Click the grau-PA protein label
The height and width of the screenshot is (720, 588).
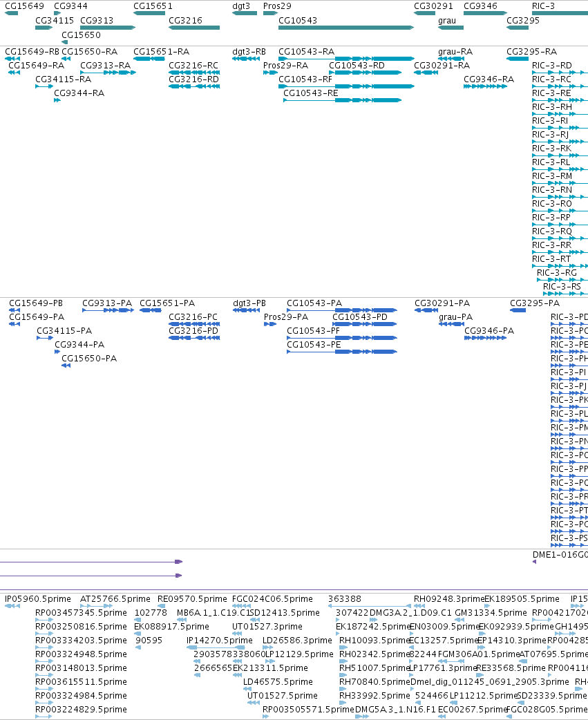pyautogui.click(x=455, y=317)
